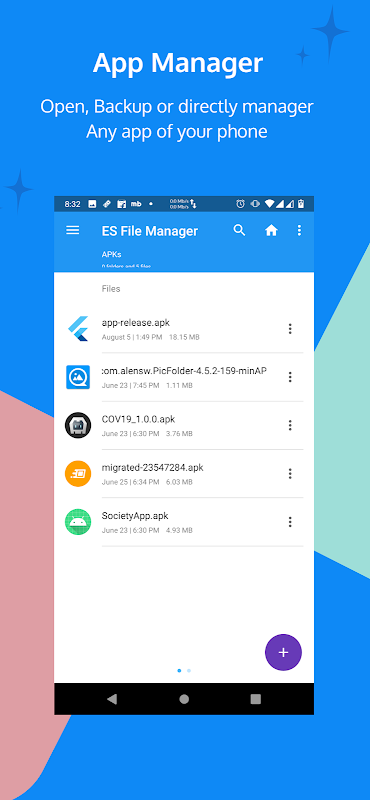Tap the 6.03 MB size text
The width and height of the screenshot is (370, 800).
(x=179, y=482)
